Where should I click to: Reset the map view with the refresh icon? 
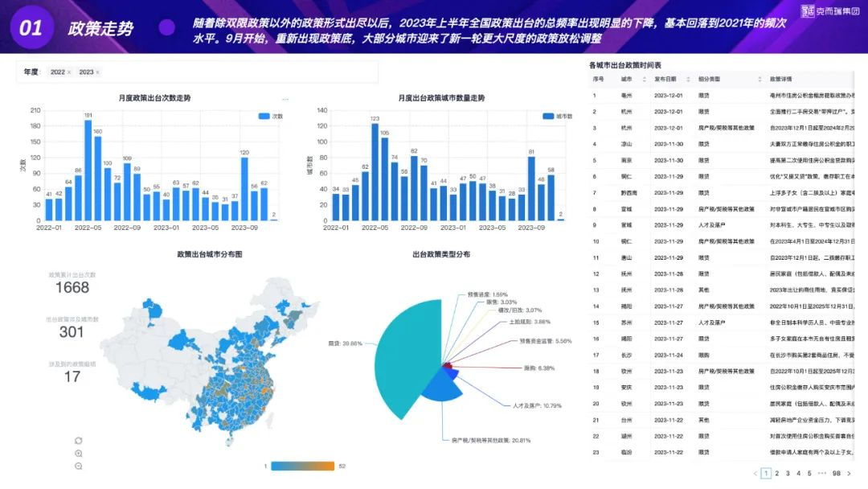coord(78,440)
